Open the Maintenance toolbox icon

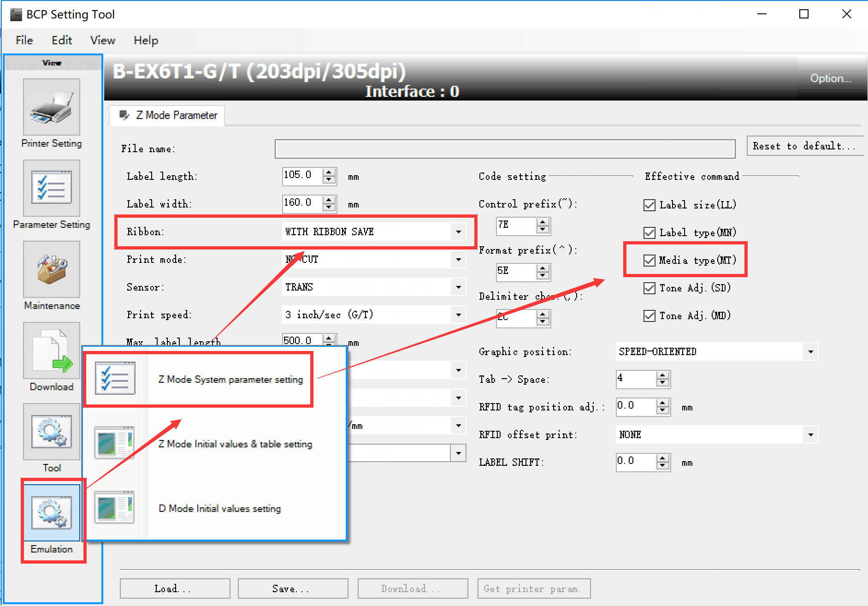[52, 269]
